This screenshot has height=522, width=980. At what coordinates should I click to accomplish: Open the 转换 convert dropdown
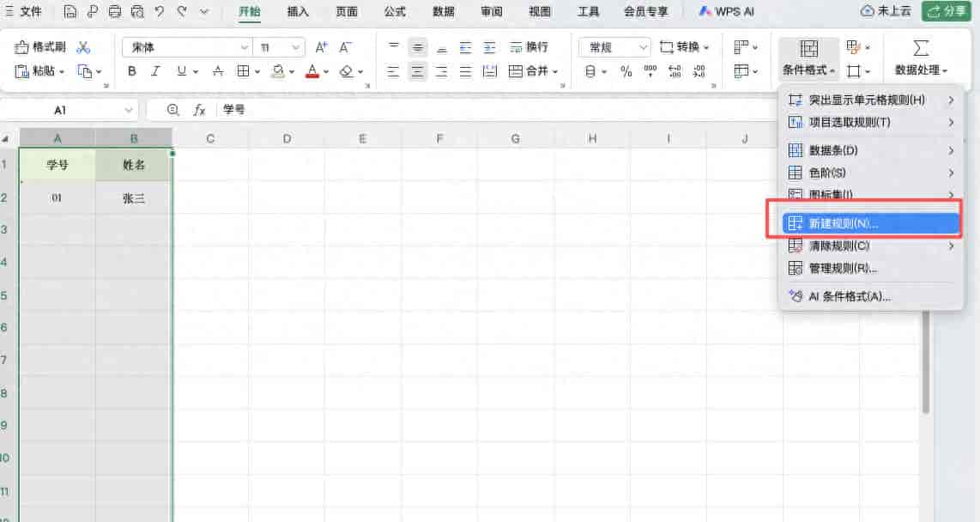click(685, 47)
